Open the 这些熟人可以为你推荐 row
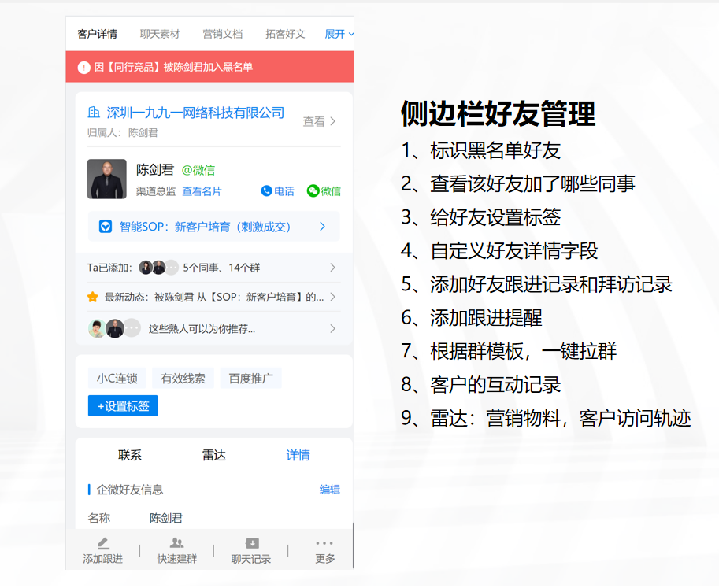Viewport: 719px width, 588px height. click(332, 328)
